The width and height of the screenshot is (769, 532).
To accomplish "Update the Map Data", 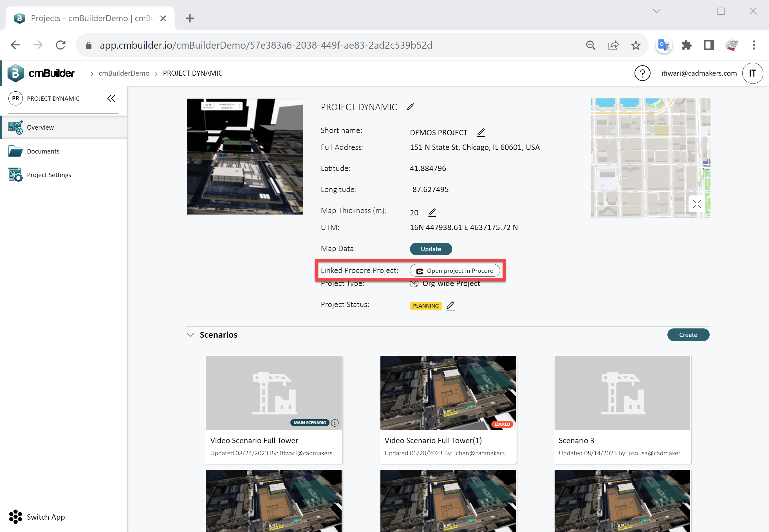I will 431,249.
